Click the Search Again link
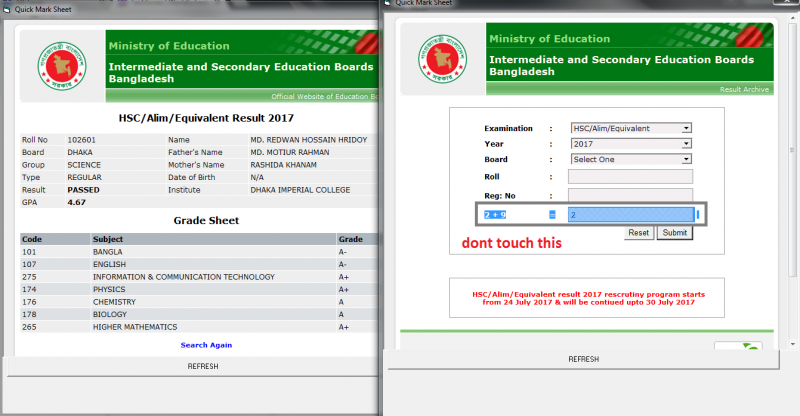This screenshot has height=416, width=800. coord(206,345)
